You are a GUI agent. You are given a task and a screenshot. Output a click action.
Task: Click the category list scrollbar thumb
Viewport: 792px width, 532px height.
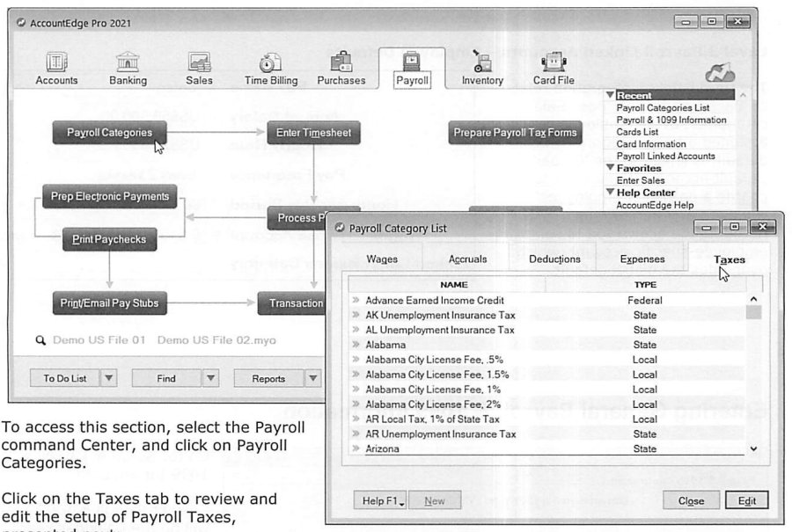(753, 312)
